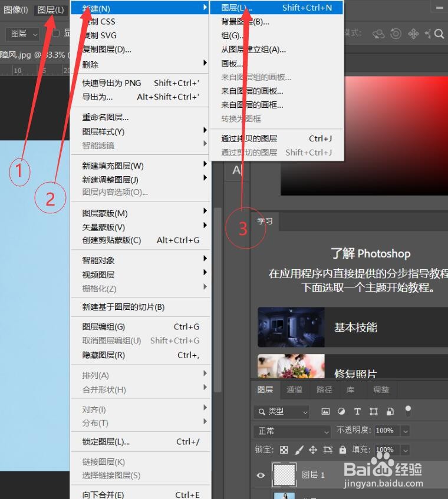The width and height of the screenshot is (448, 499).
Task: Open the 图层(L) menu in menu bar
Action: point(51,10)
